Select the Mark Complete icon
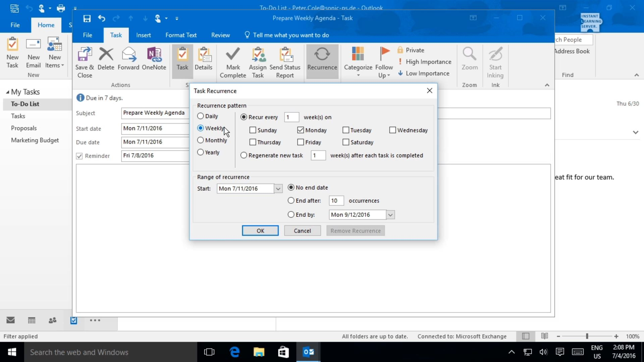Screen dimensions: 644x362 tap(233, 62)
